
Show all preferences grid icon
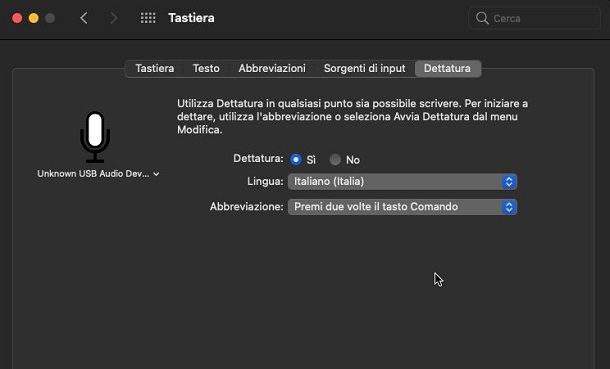tap(148, 18)
